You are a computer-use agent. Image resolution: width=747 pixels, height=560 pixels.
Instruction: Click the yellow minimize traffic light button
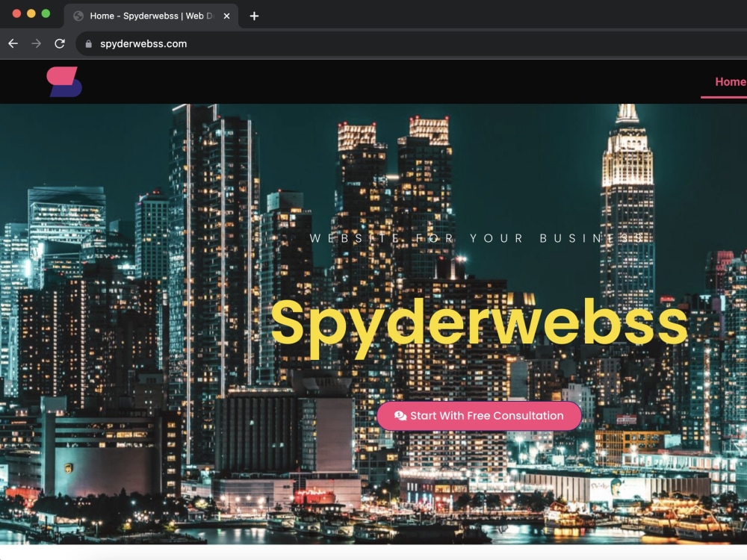(31, 13)
